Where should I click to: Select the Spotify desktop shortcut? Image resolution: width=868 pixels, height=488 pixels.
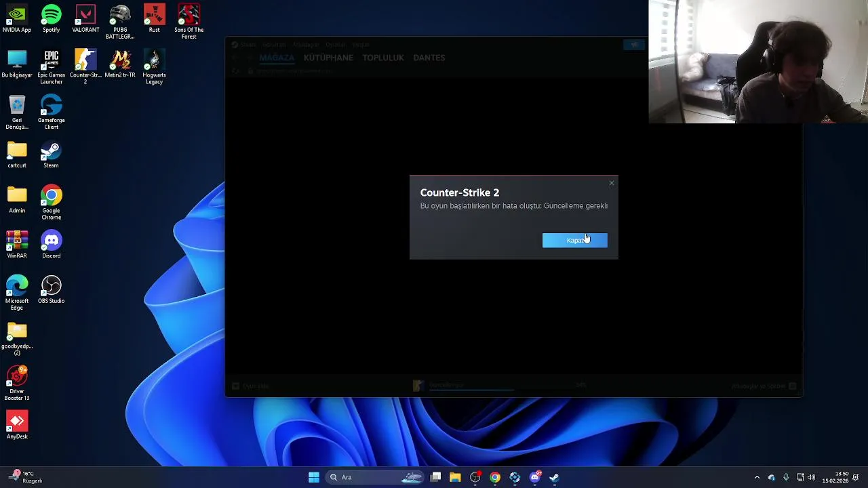(x=51, y=19)
